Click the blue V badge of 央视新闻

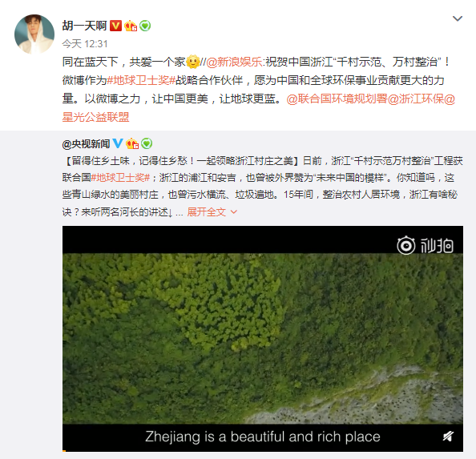(x=118, y=143)
